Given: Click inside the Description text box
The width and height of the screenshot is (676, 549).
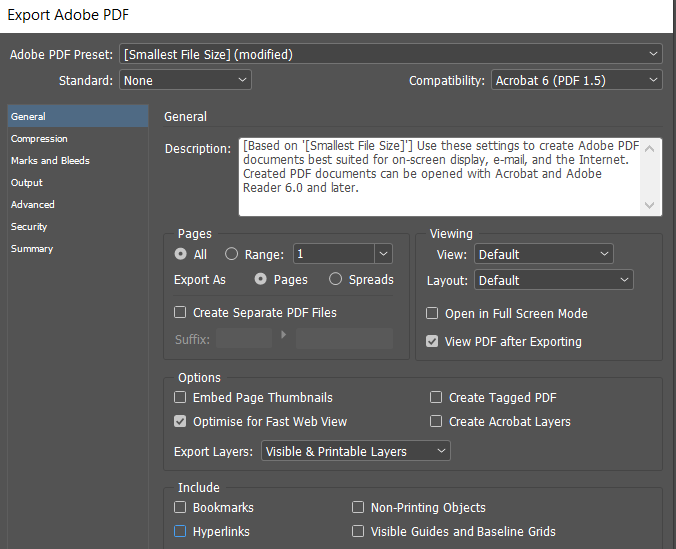Looking at the screenshot, I should click(x=440, y=177).
